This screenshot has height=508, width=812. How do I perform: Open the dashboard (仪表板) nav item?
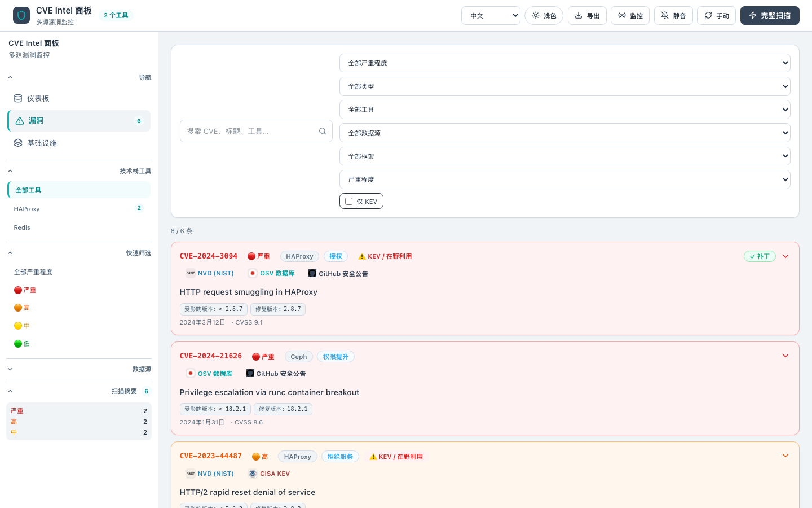(x=79, y=98)
